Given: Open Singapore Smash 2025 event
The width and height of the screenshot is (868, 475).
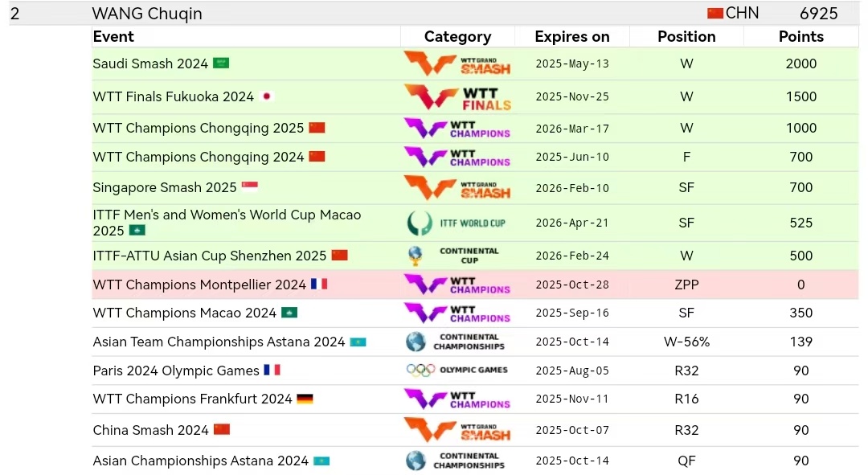Looking at the screenshot, I should coord(165,187).
